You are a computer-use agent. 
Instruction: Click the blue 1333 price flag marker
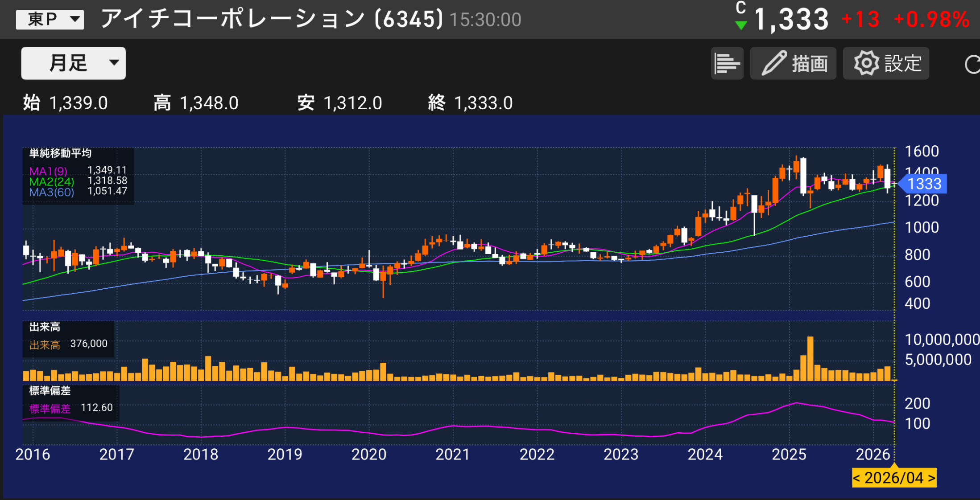tap(924, 183)
